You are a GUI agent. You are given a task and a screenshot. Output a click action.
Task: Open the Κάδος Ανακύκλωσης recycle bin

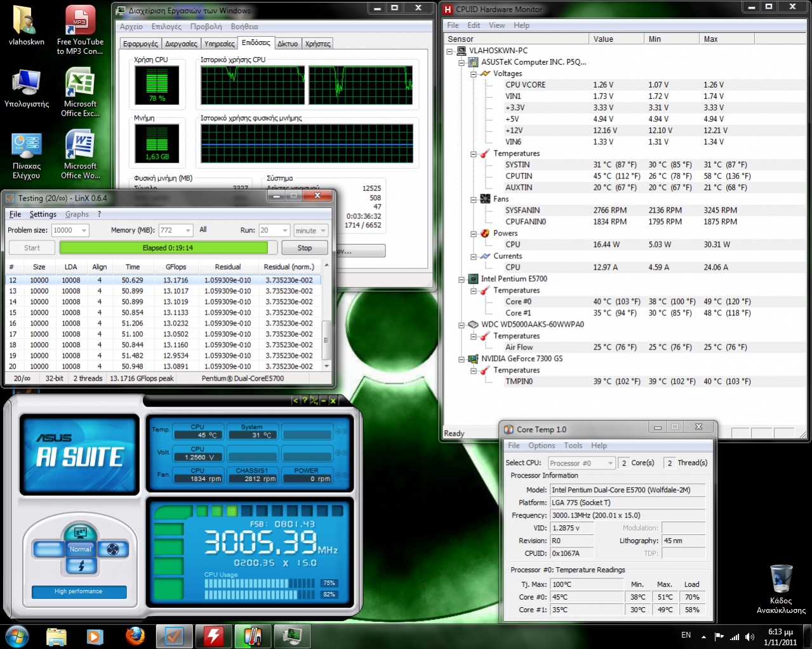[x=781, y=589]
